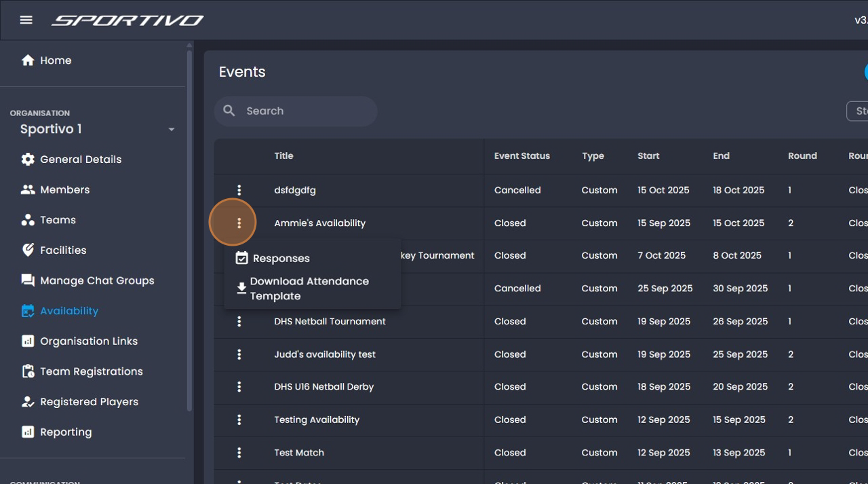Open row options for dsfdgdfg event
The image size is (868, 484).
(239, 190)
